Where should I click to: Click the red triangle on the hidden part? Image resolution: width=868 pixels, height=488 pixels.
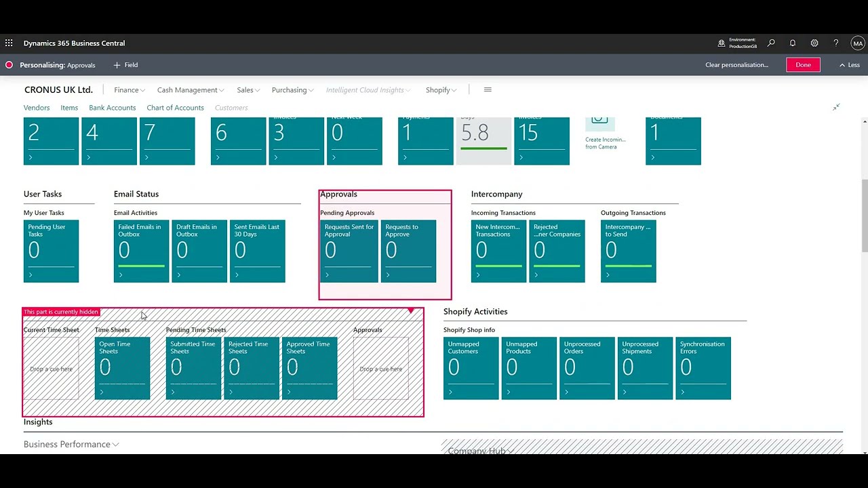point(411,311)
